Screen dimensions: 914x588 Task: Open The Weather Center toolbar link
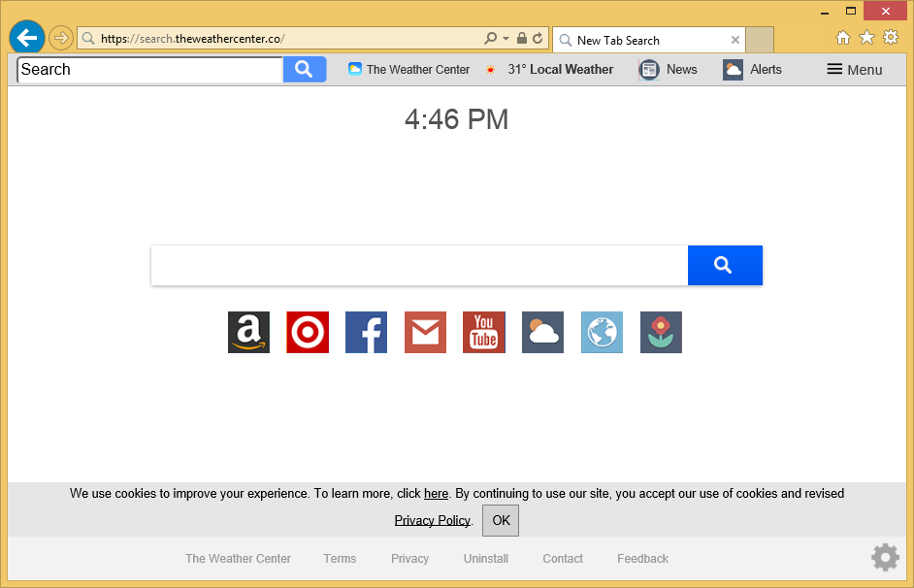pyautogui.click(x=408, y=69)
